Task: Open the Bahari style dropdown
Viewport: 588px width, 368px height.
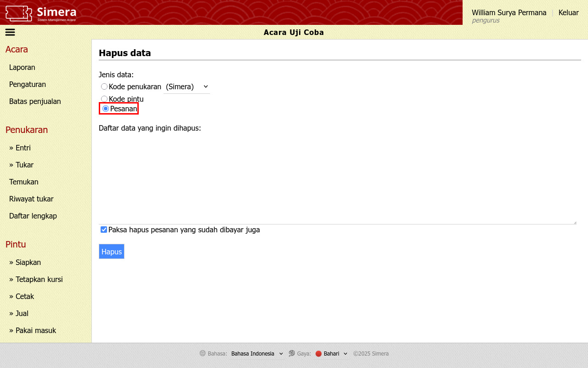Action: click(331, 353)
